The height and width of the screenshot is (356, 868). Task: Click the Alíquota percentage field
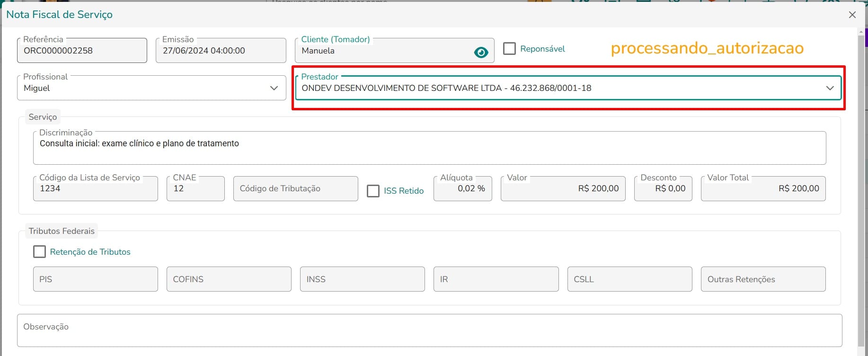point(462,188)
